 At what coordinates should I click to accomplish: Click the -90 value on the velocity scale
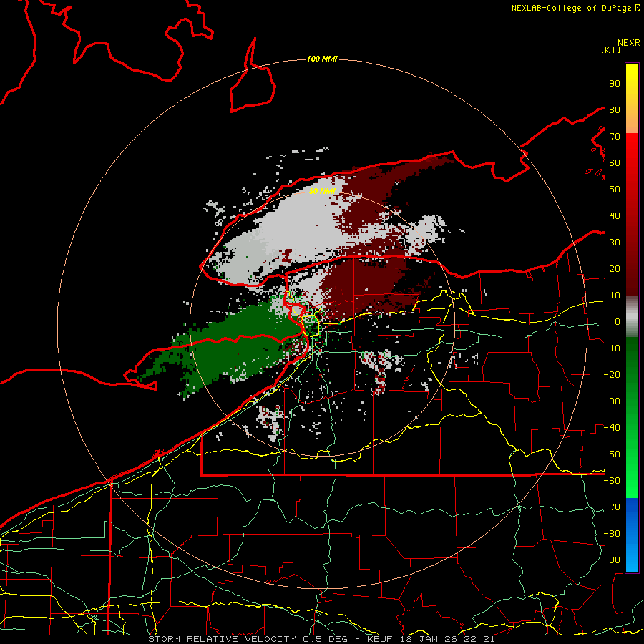pos(612,560)
